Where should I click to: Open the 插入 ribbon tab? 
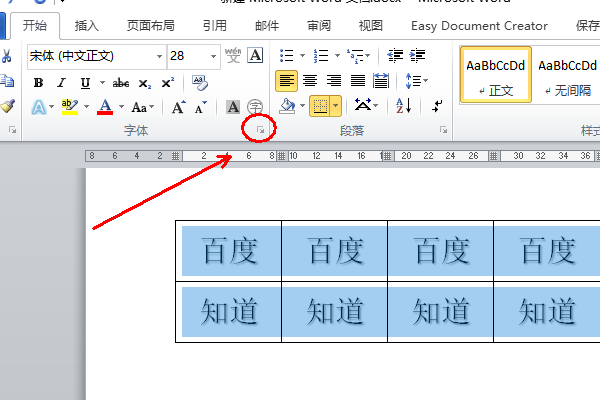point(86,26)
